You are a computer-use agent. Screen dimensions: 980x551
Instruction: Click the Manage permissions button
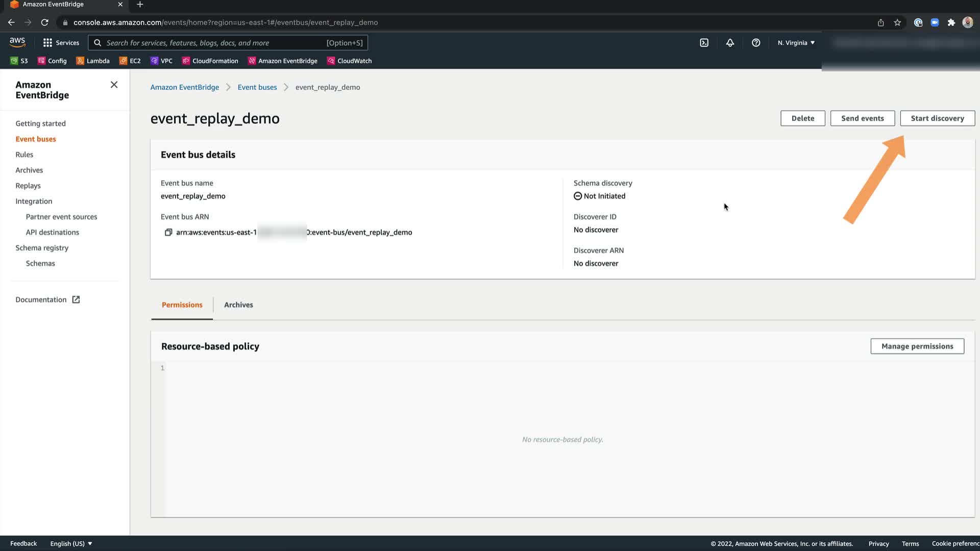click(x=917, y=346)
